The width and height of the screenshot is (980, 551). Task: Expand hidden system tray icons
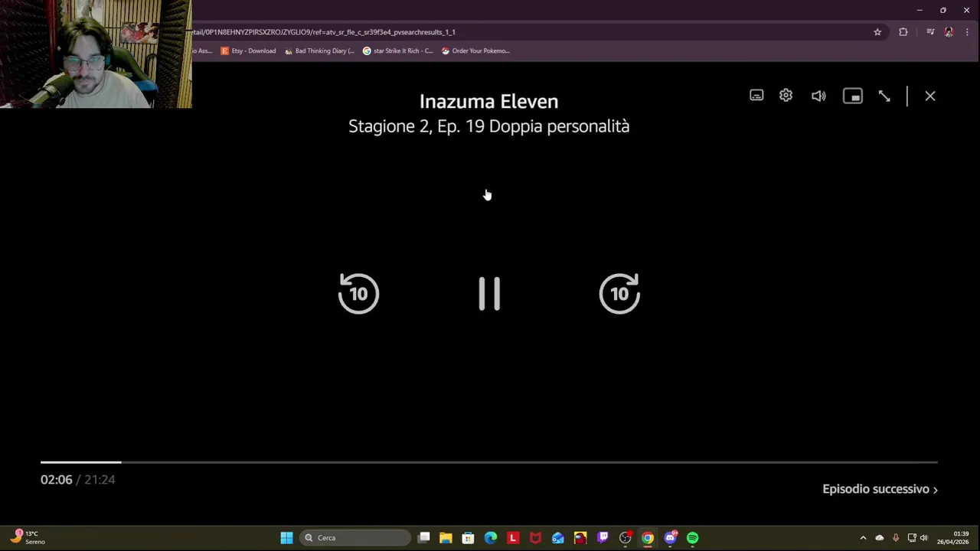point(863,538)
